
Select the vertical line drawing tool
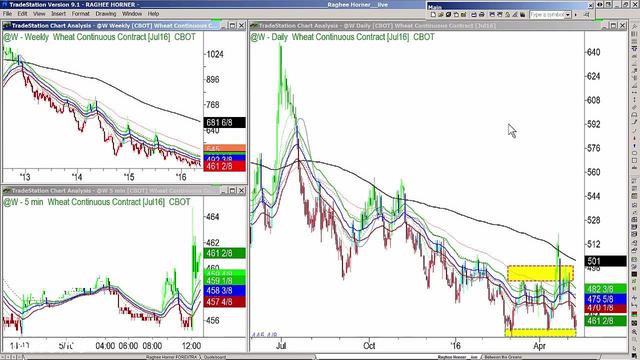634,99
